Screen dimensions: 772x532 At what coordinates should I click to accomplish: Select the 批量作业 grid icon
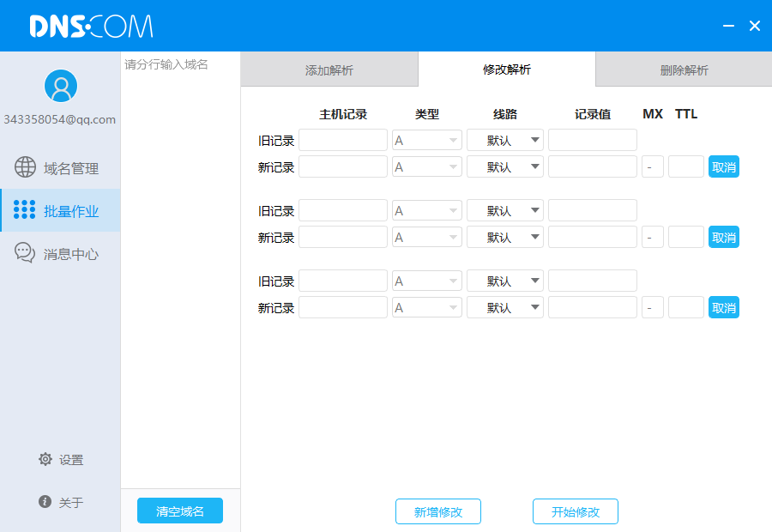(25, 209)
